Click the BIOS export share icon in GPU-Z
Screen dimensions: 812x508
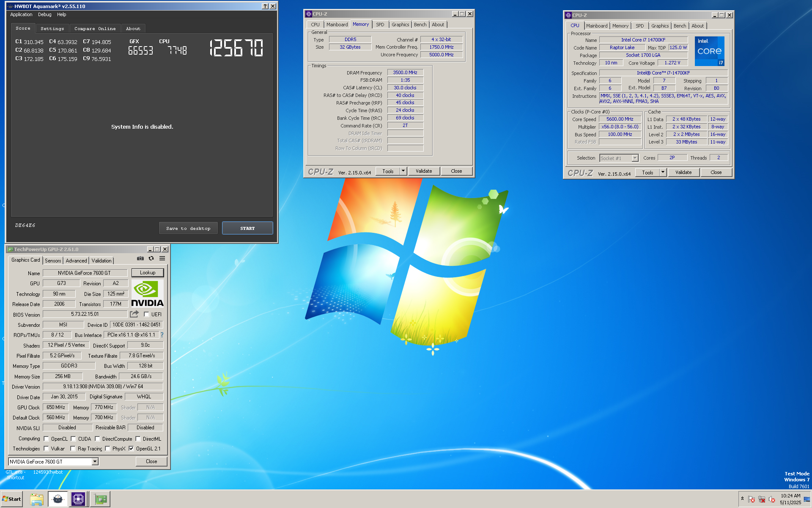[134, 314]
